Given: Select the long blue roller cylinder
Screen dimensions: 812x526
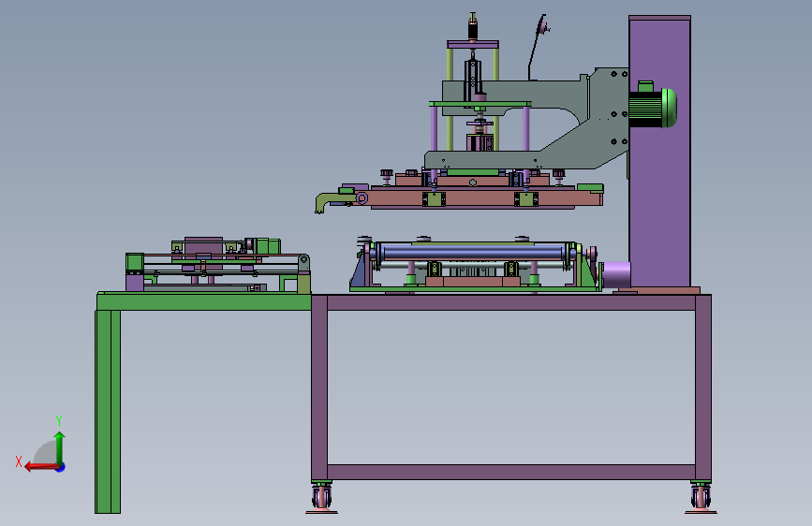Looking at the screenshot, I should tap(472, 253).
